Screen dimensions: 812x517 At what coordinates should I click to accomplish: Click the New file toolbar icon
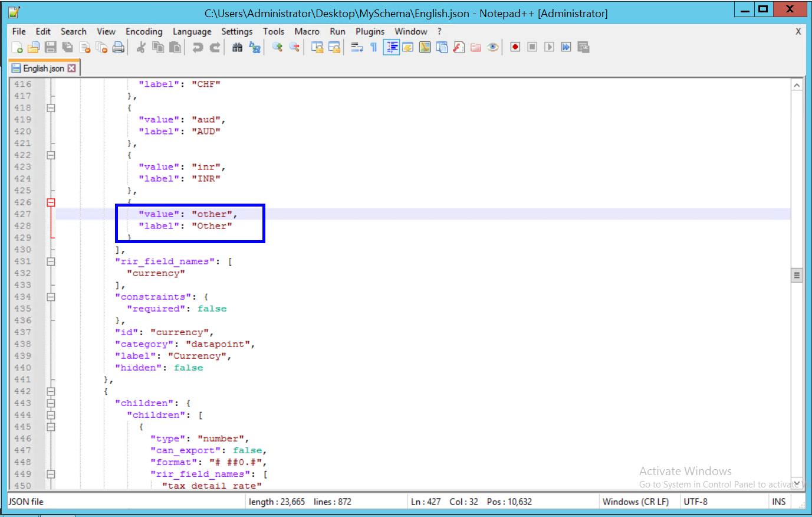coord(17,48)
